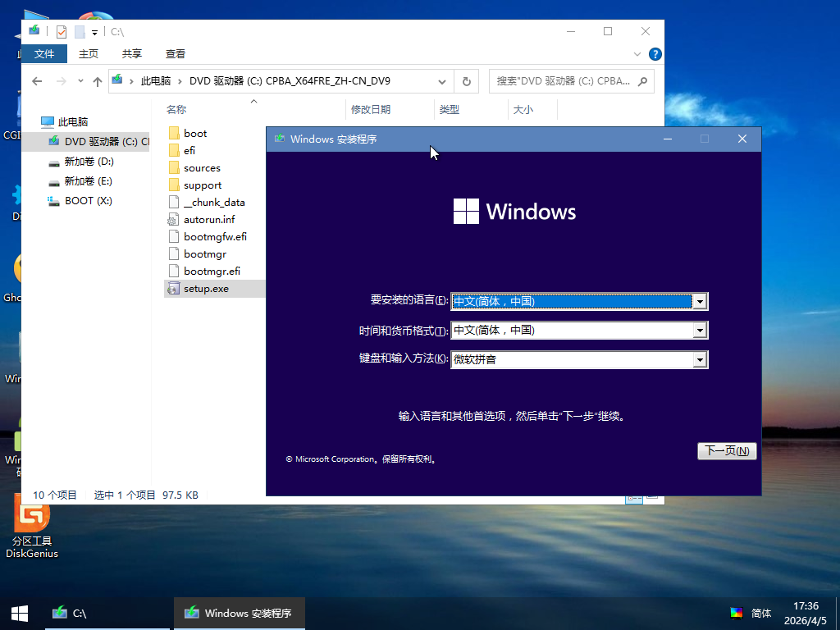
Task: Switch to details view layout toggle
Action: [634, 497]
